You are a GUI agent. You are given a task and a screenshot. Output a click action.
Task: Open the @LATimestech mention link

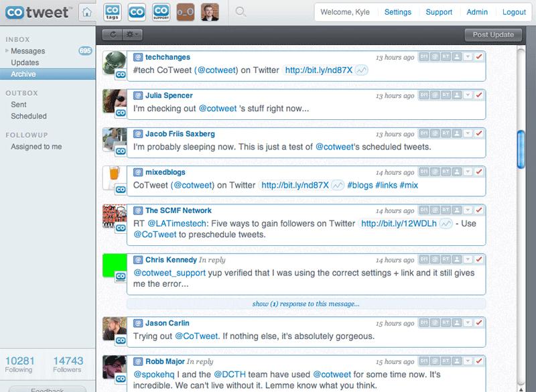177,224
